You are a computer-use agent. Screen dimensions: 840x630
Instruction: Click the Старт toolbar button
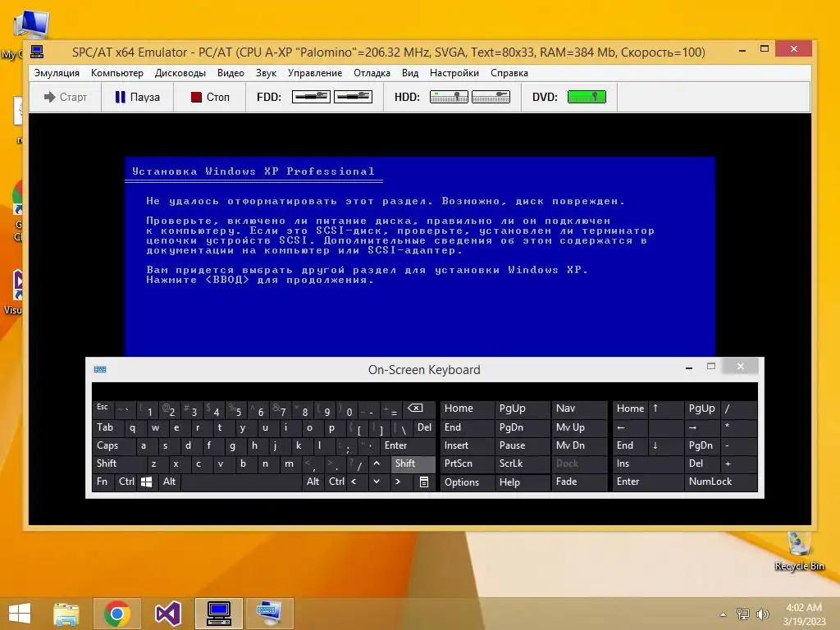coord(66,97)
